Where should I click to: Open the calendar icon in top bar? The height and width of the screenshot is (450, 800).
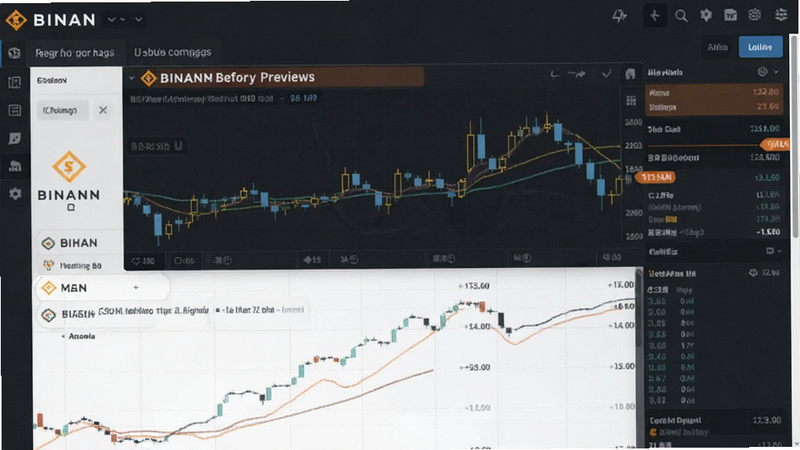tap(731, 15)
